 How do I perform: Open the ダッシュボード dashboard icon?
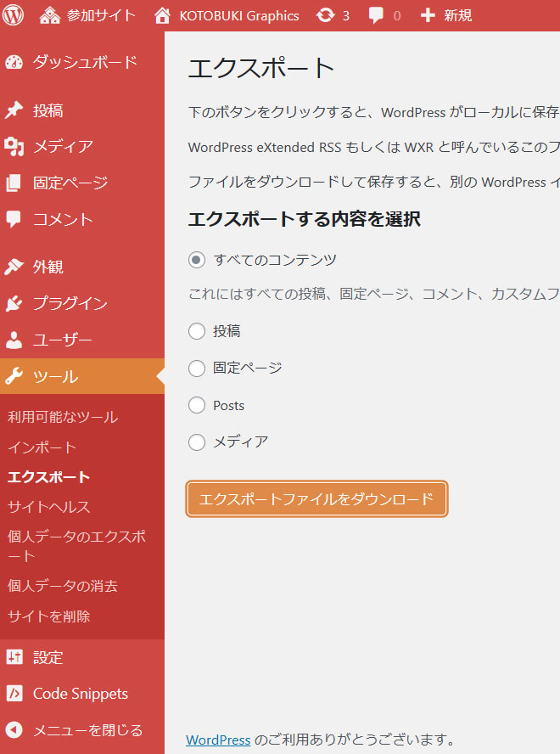(x=14, y=62)
